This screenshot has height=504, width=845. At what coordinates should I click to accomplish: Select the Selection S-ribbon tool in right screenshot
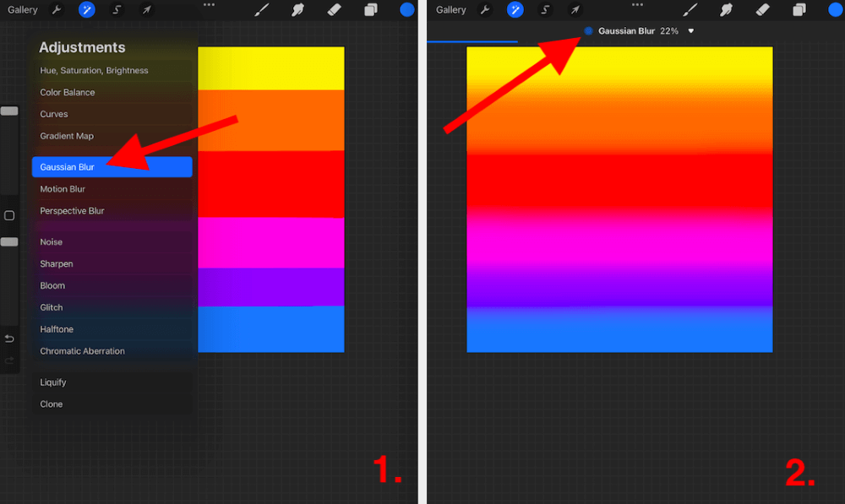click(x=545, y=9)
